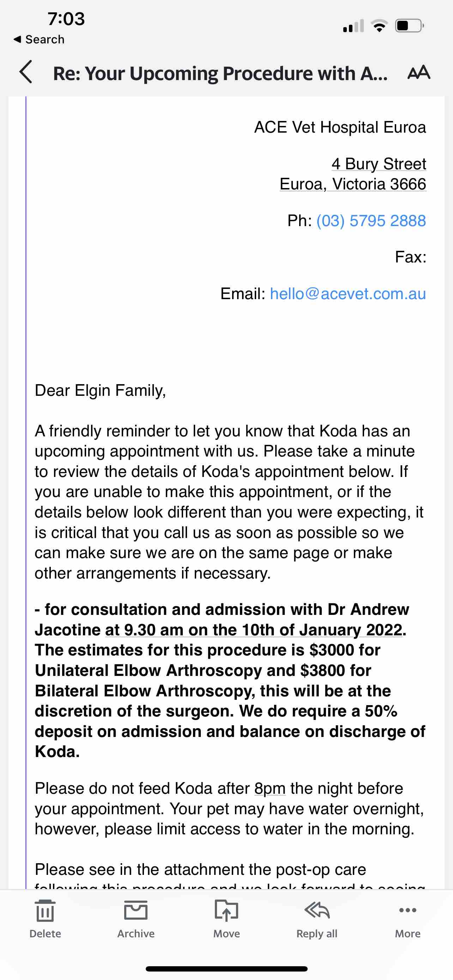Open the AA text size options
This screenshot has width=453, height=980.
419,72
